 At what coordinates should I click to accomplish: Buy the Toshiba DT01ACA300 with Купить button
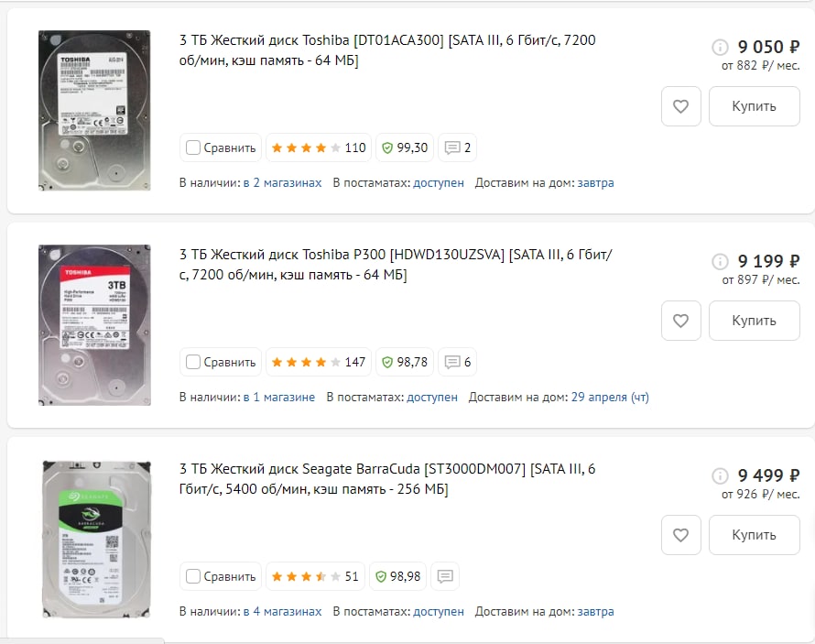[x=755, y=106]
